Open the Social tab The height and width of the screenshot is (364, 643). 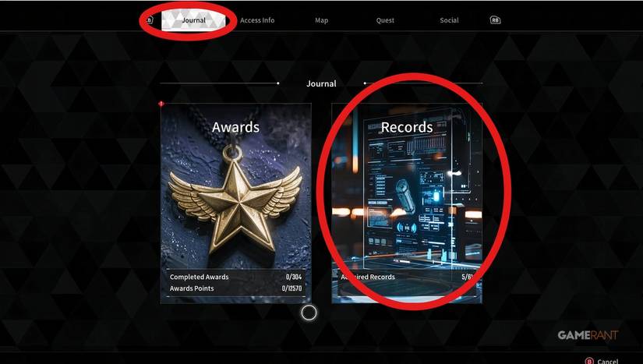(x=449, y=20)
